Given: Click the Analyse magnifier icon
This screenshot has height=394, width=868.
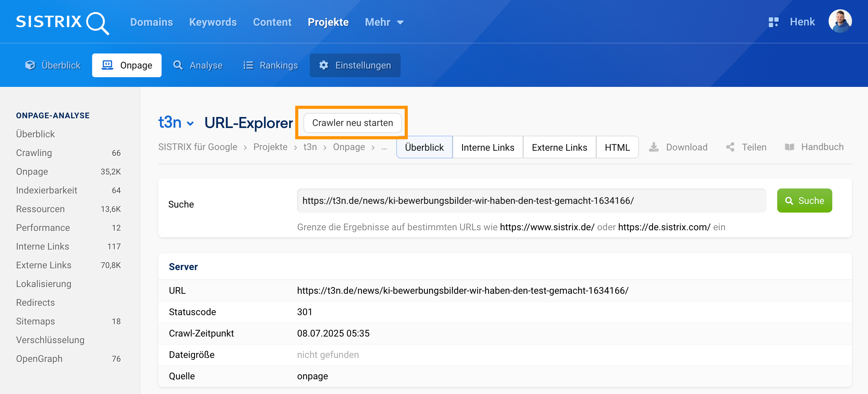Looking at the screenshot, I should coord(178,65).
